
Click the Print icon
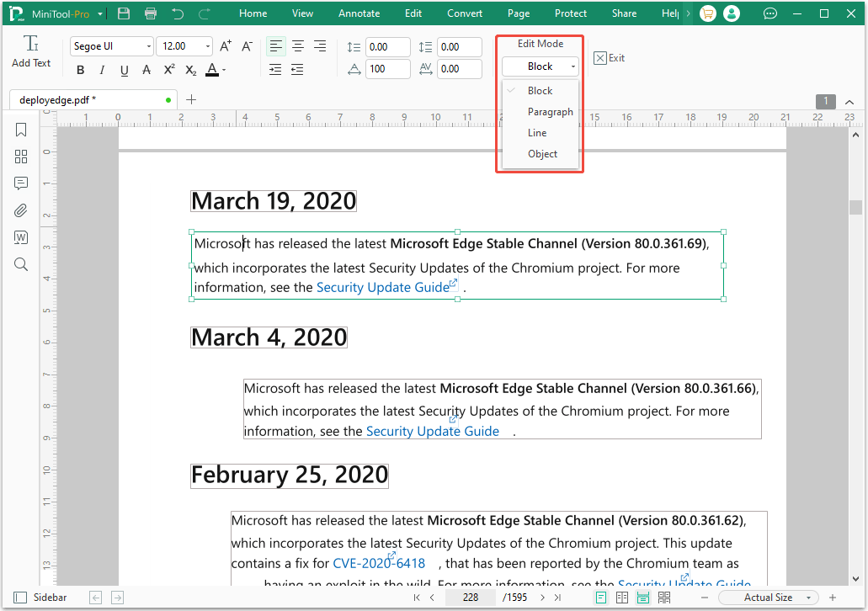(151, 13)
